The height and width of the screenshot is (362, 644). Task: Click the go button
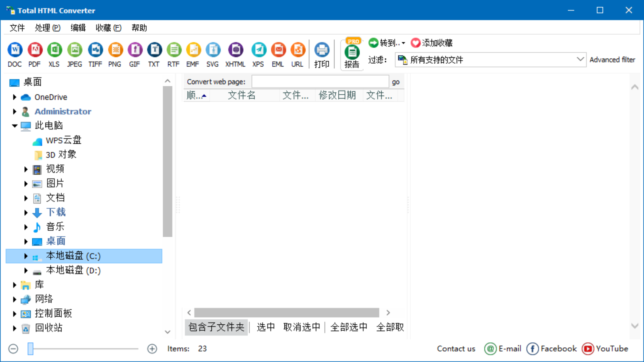click(x=396, y=82)
